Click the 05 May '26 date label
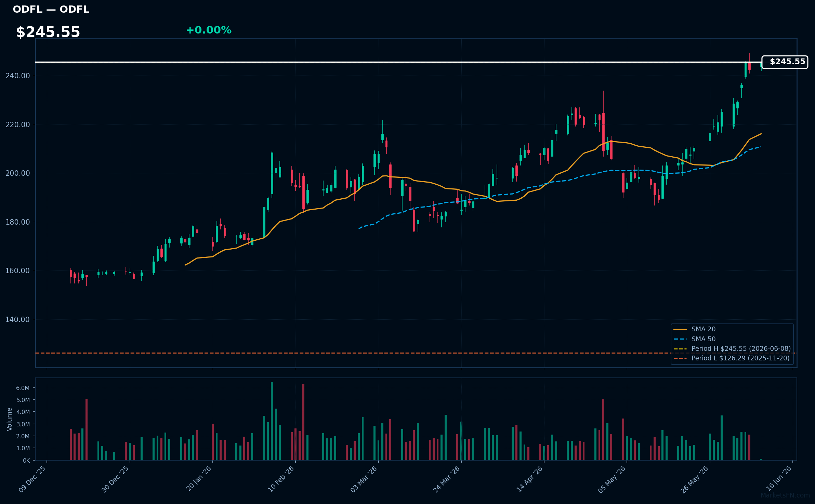The width and height of the screenshot is (815, 504). pyautogui.click(x=612, y=479)
